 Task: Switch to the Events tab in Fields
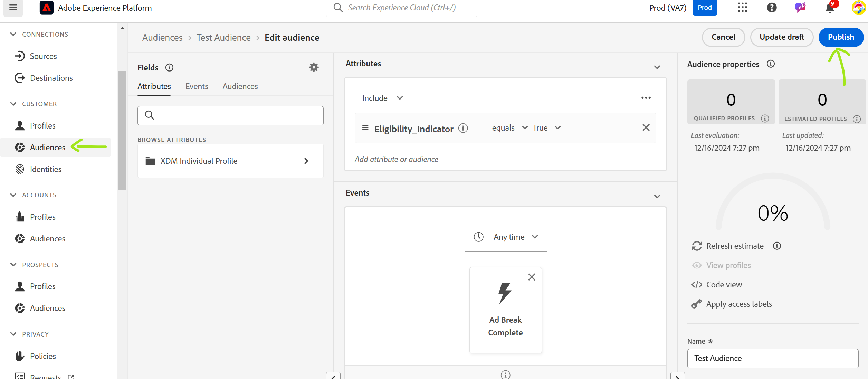(x=196, y=86)
